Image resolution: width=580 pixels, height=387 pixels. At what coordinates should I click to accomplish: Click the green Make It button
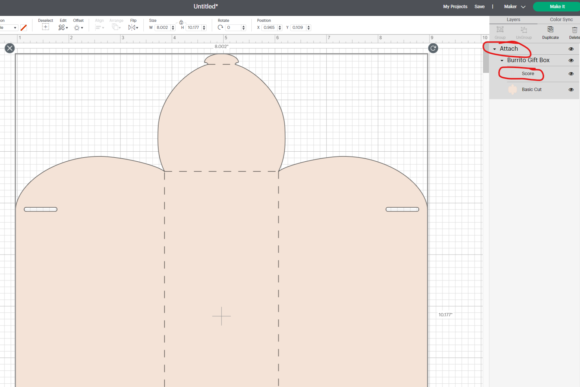557,7
